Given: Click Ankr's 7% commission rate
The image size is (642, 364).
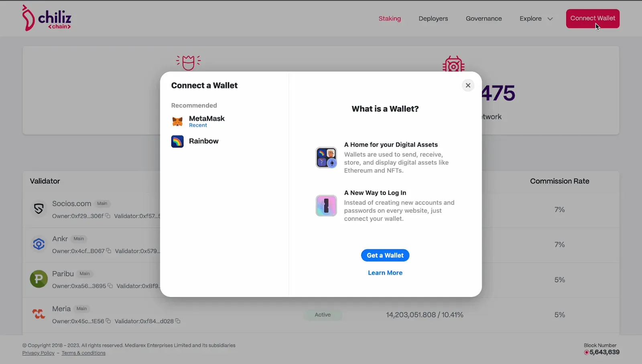Looking at the screenshot, I should [x=560, y=245].
